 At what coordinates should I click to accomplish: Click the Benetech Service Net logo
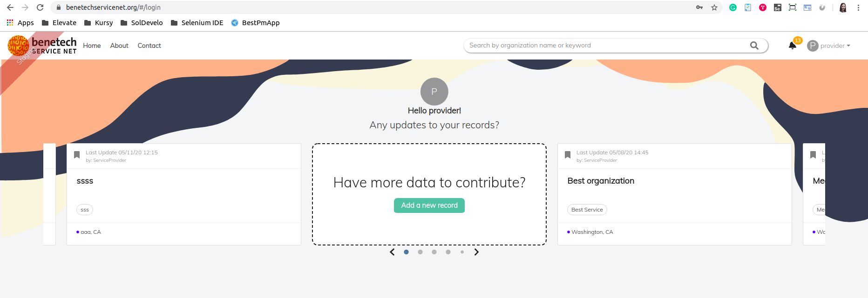click(x=42, y=46)
